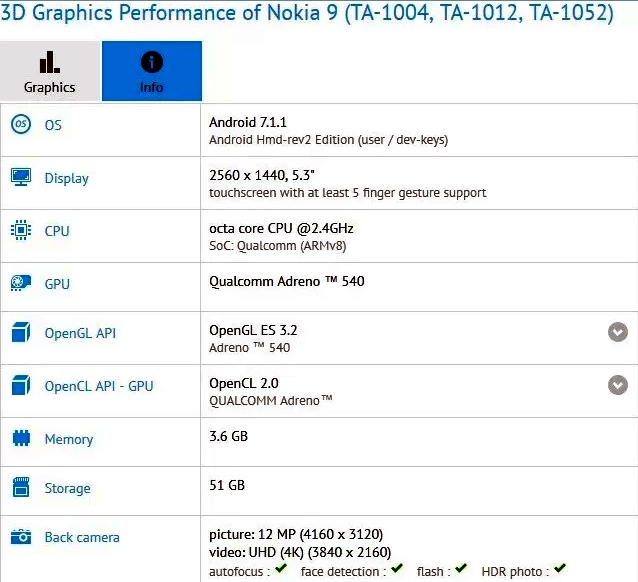Click the CPU chip icon
The height and width of the screenshot is (582, 638).
pyautogui.click(x=21, y=230)
